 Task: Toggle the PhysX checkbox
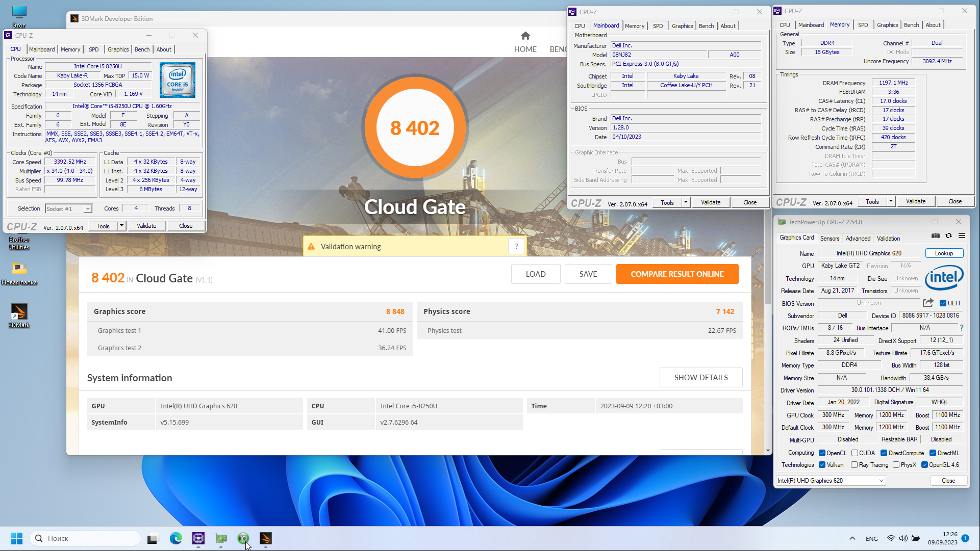tap(896, 465)
